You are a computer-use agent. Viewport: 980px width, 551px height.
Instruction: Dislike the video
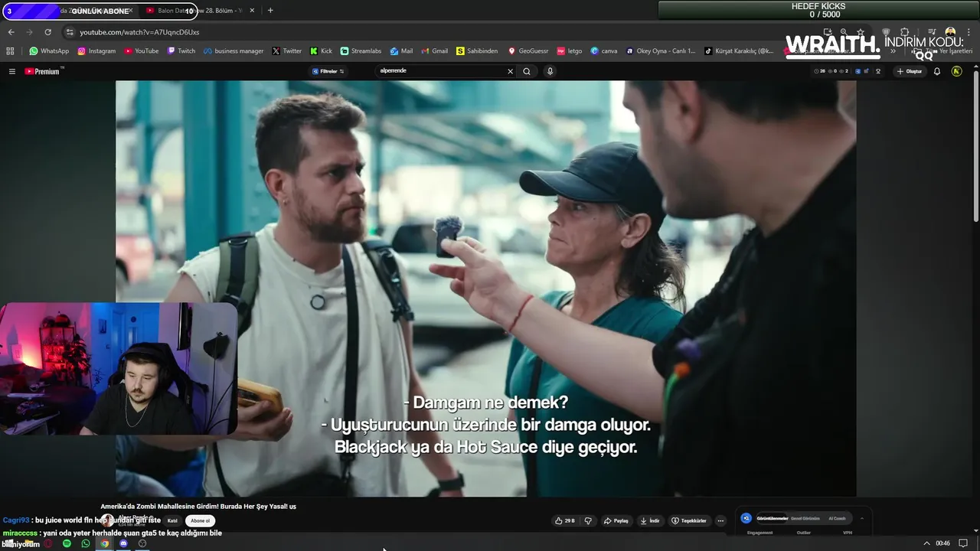point(588,520)
